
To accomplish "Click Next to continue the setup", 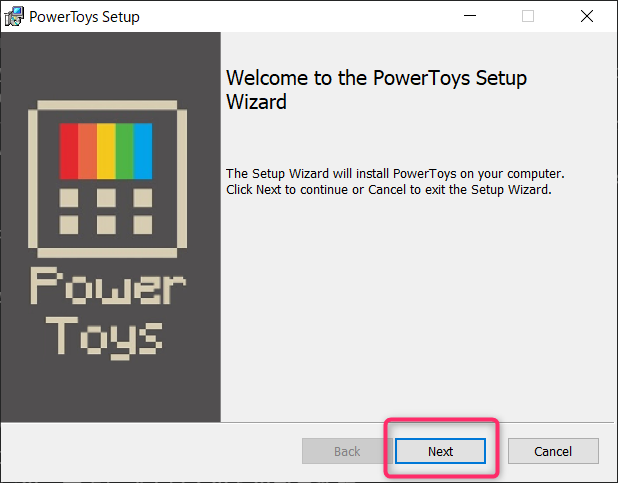I will 440,451.
